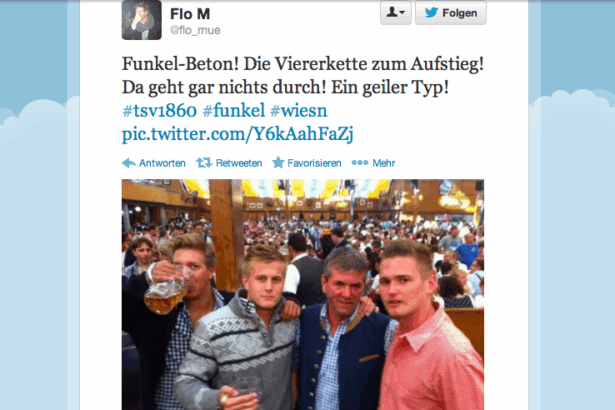This screenshot has height=410, width=615.
Task: Click the Twitter bird icon on Folgen
Action: coord(431,13)
